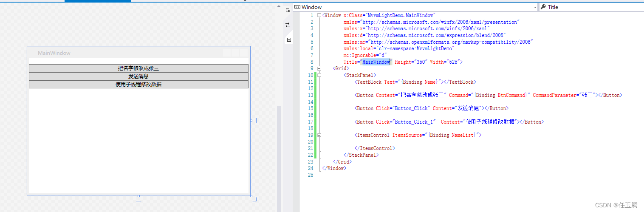This screenshot has height=212, width=644.
Task: Select the XAML view tab icon
Action: (288, 40)
